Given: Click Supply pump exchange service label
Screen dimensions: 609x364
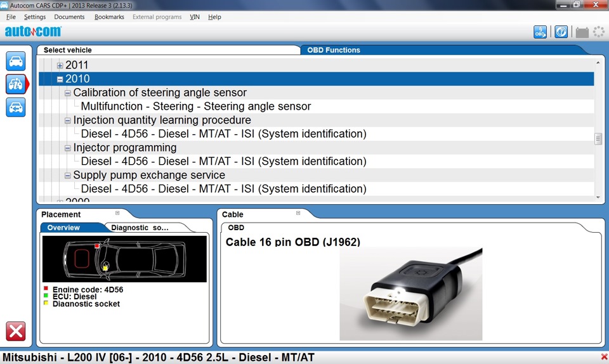Looking at the screenshot, I should (x=149, y=176).
